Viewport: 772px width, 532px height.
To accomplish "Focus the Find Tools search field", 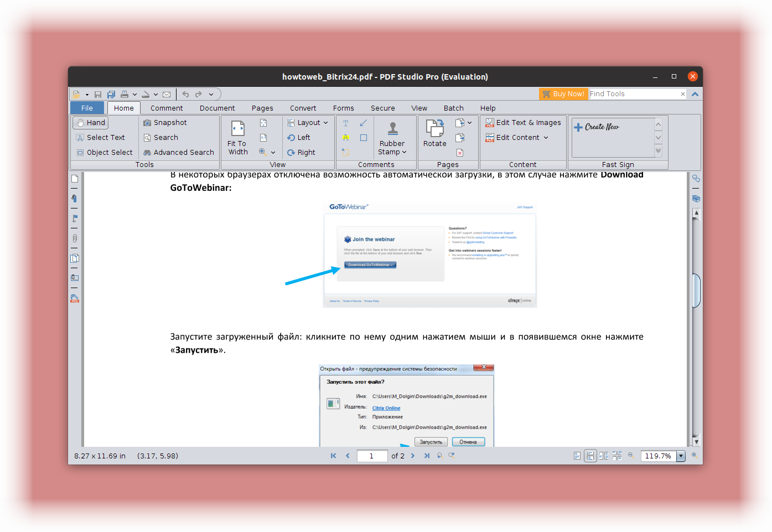I will coord(634,94).
